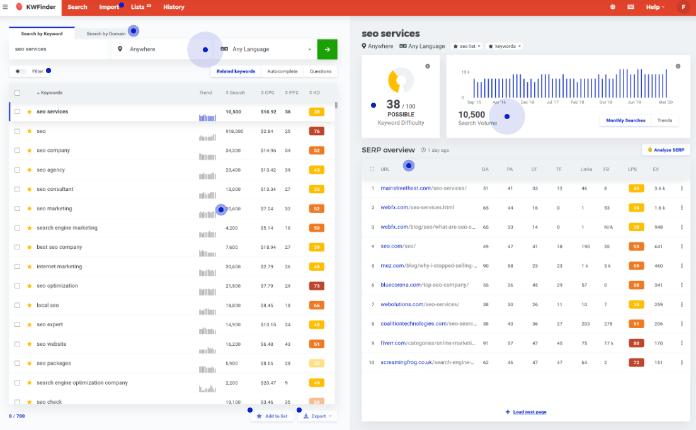Click the info icon on search volume chart
The height and width of the screenshot is (430, 696).
coord(678,66)
